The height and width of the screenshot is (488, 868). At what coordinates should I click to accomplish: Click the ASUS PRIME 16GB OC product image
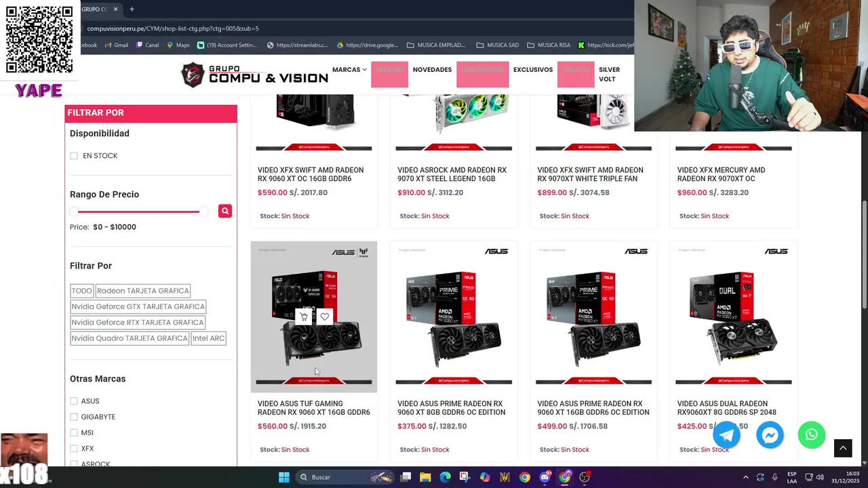[593, 317]
